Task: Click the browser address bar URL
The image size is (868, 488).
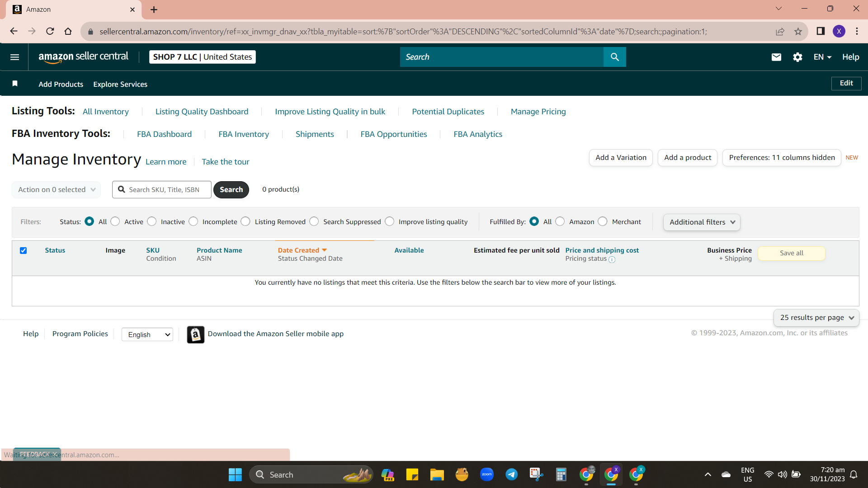Action: click(x=403, y=32)
